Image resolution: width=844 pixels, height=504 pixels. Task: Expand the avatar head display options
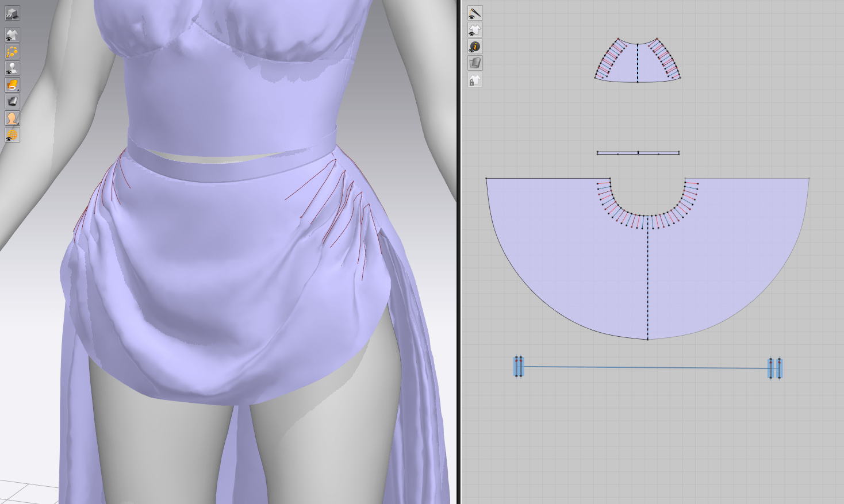[12, 118]
